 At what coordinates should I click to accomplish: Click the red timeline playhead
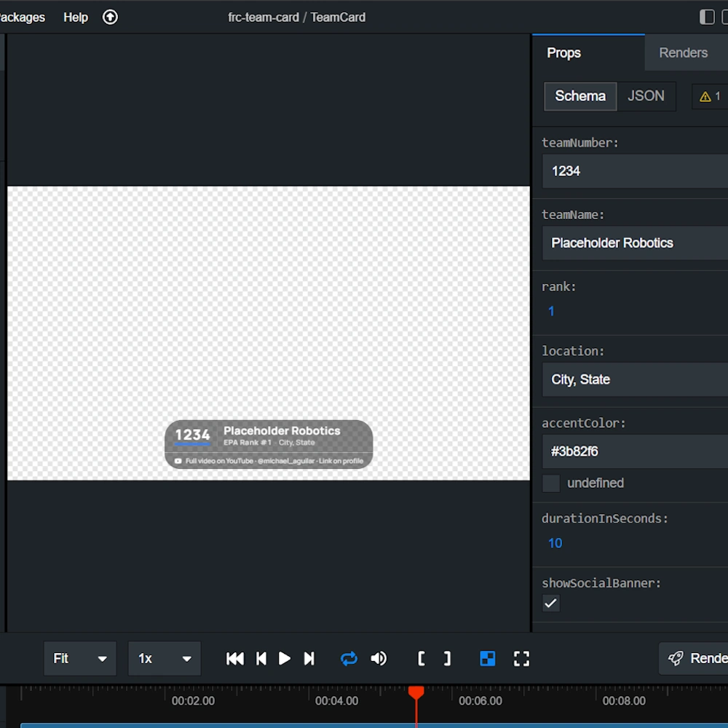click(416, 693)
